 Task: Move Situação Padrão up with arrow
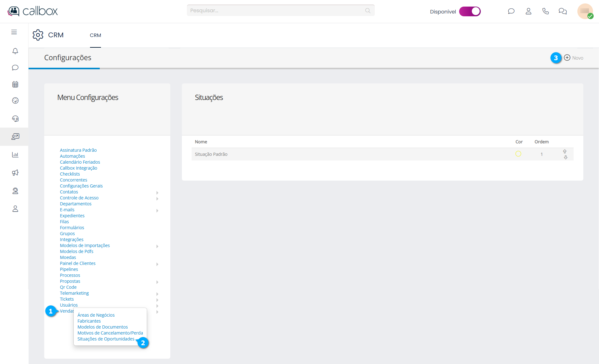coord(565,151)
